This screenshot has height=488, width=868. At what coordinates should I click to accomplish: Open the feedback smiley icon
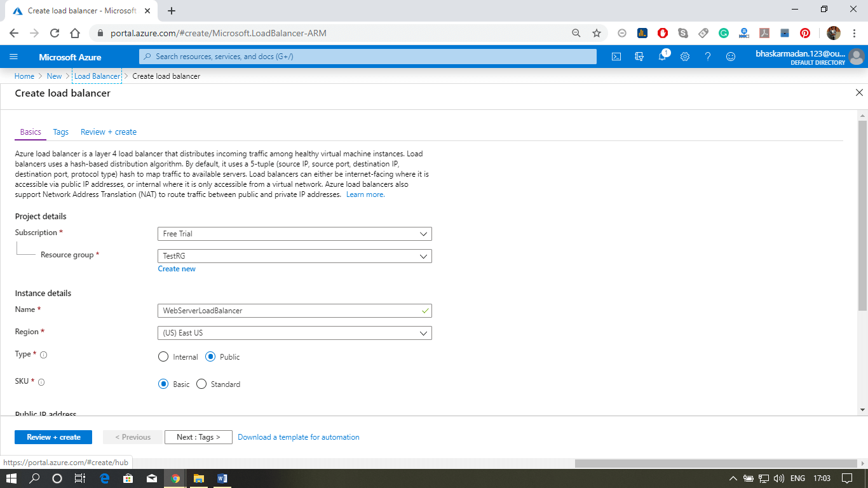click(x=731, y=57)
